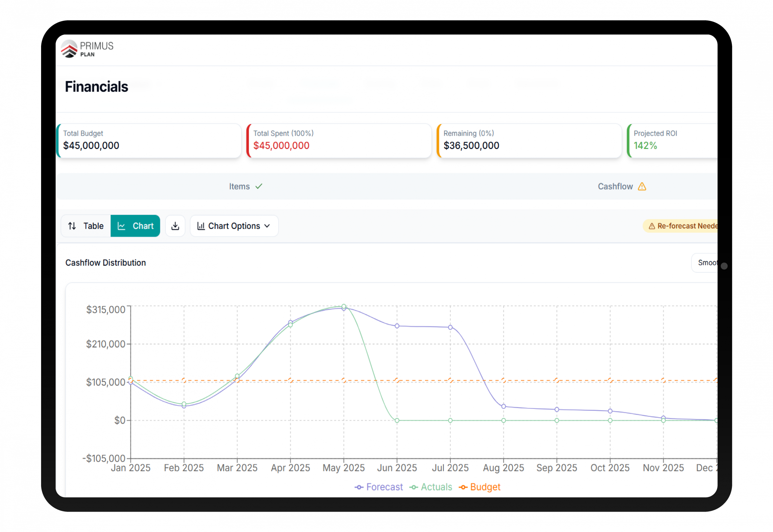Click the Cashflow warning triangle icon
773x532 pixels.
tap(642, 187)
